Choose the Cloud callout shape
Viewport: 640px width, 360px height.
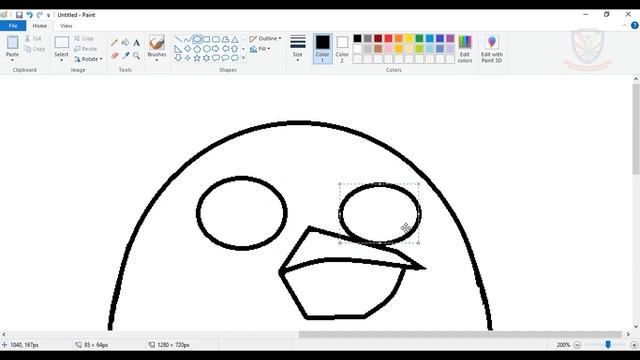234,58
